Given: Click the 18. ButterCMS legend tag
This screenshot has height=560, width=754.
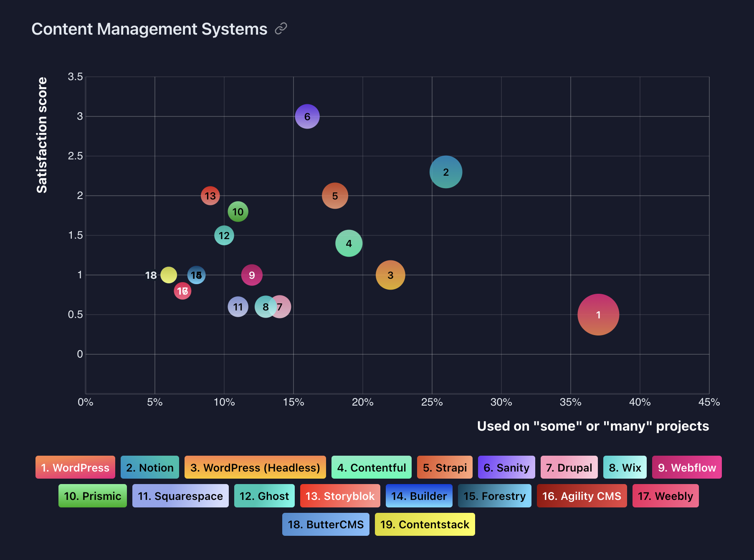Looking at the screenshot, I should coord(326,524).
